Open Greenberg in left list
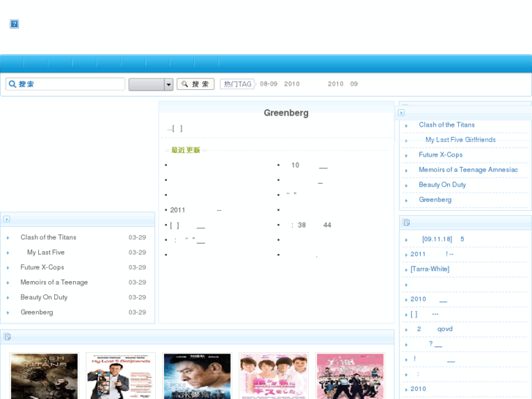 click(37, 312)
